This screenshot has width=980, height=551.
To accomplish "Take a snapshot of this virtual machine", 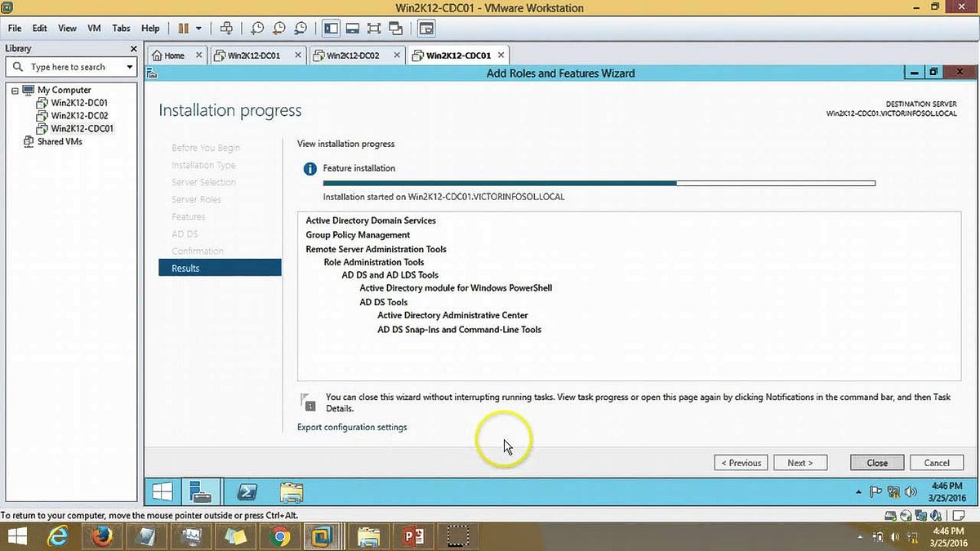I will pos(257,27).
